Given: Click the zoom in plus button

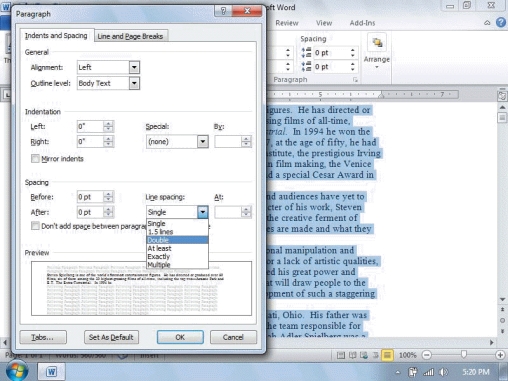Looking at the screenshot, I should [500, 355].
